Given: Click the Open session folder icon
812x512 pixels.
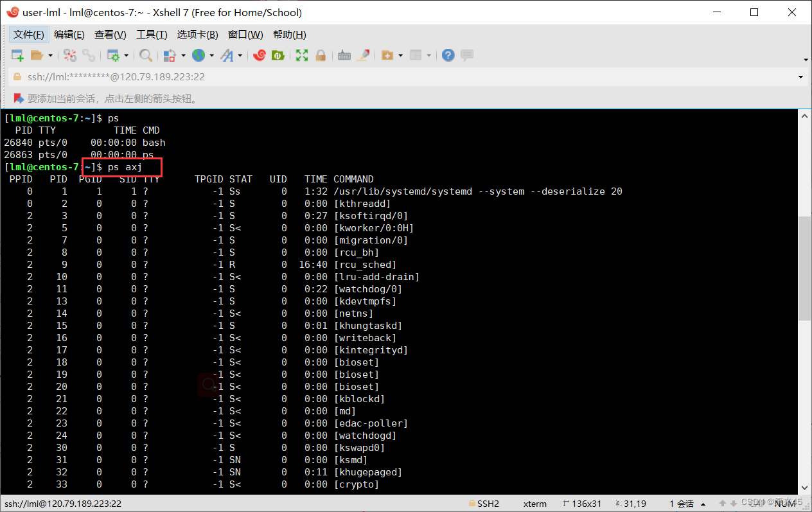Looking at the screenshot, I should pos(37,55).
